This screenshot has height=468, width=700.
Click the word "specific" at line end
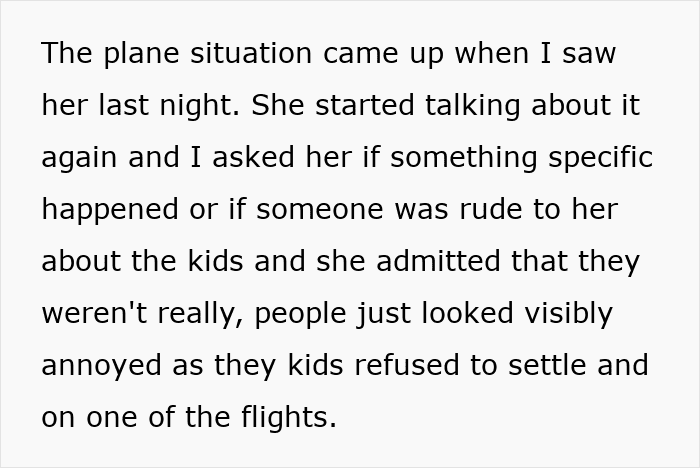600,159
